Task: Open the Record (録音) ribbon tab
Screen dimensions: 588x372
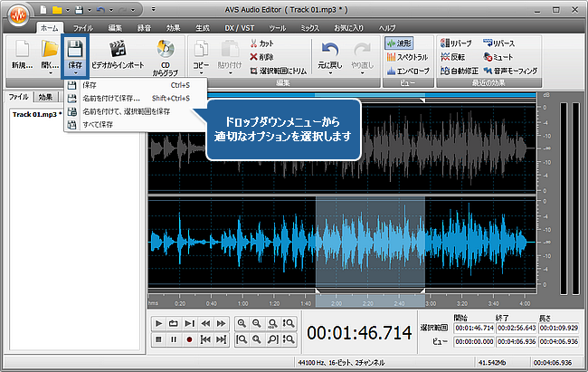Action: (145, 28)
